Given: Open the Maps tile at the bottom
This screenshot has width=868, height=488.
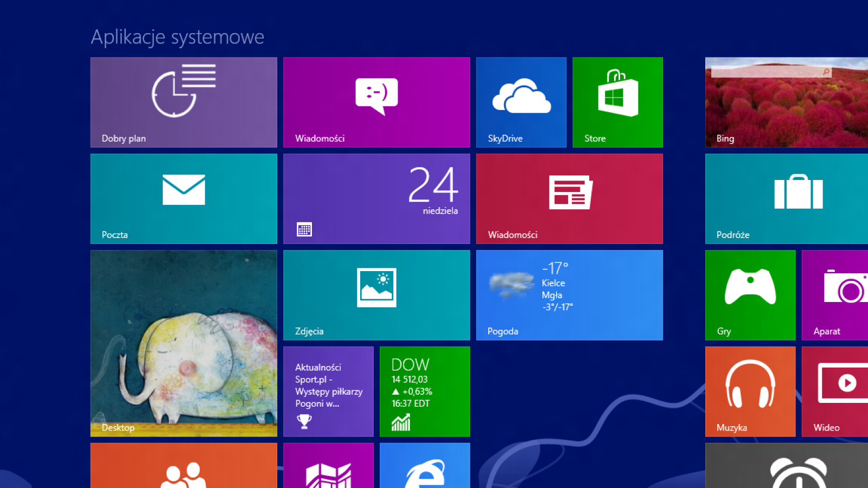Looking at the screenshot, I should pyautogui.click(x=328, y=472).
